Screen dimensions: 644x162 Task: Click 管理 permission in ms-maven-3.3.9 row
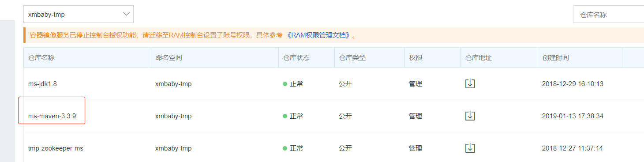(416, 116)
